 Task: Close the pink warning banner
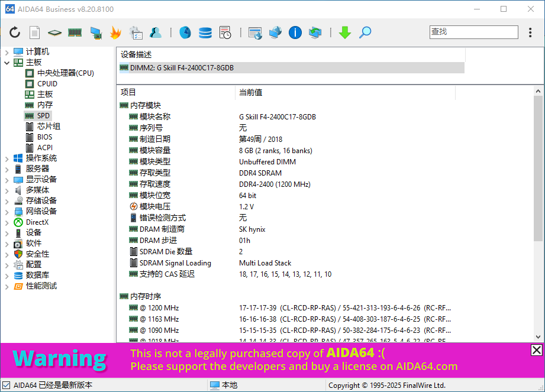click(x=536, y=350)
